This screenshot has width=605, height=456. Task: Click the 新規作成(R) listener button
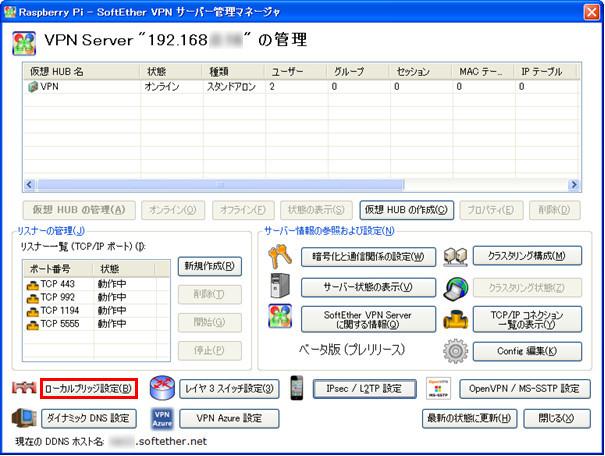[x=210, y=266]
